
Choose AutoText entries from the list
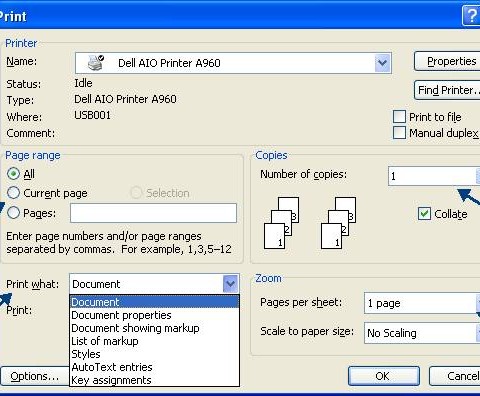(x=154, y=367)
